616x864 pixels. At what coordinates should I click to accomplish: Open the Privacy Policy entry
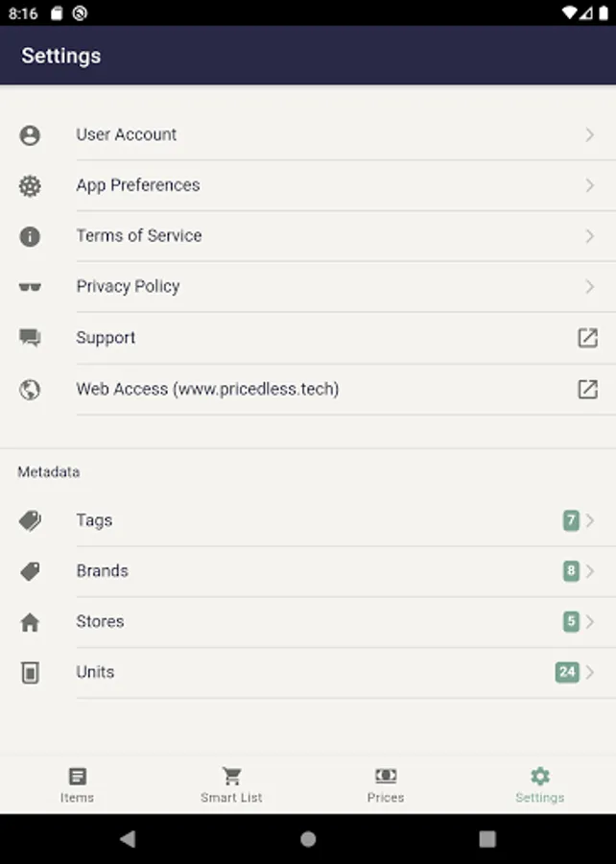tap(128, 286)
